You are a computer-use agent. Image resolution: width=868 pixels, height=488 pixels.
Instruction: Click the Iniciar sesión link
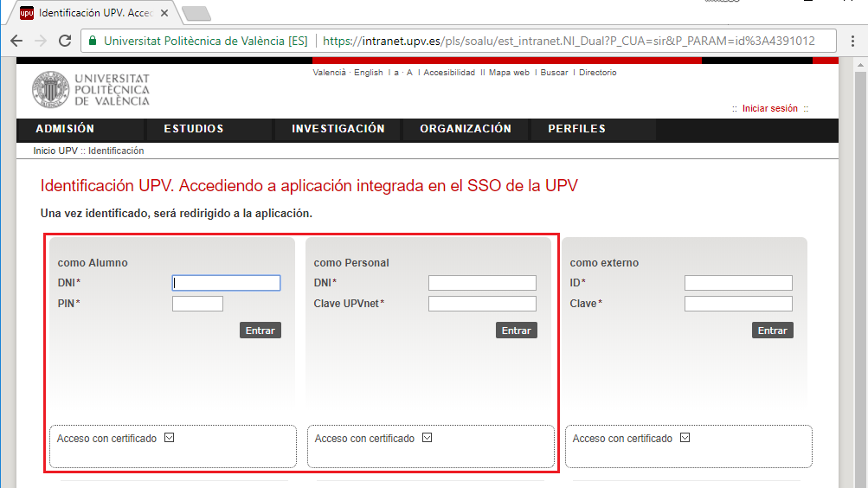click(769, 108)
